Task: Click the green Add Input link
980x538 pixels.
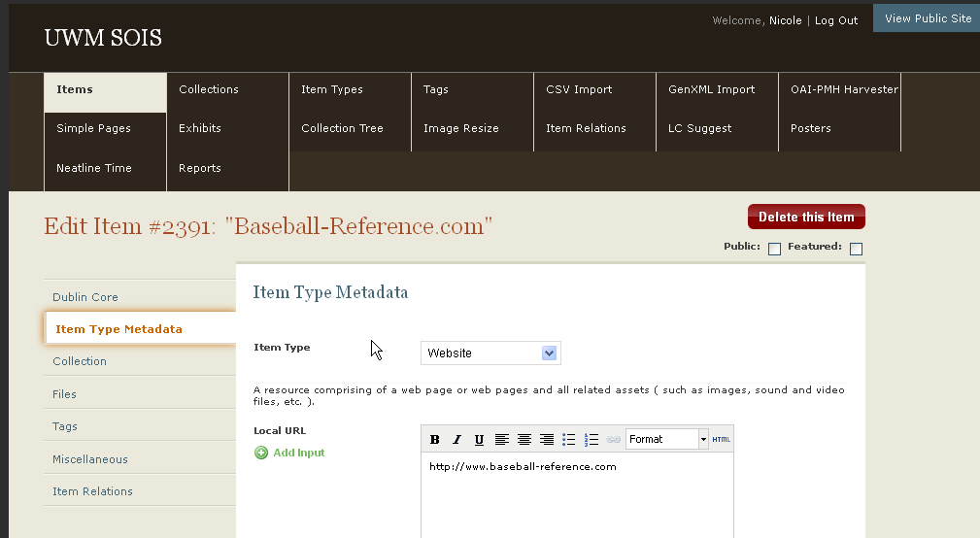Action: click(298, 453)
